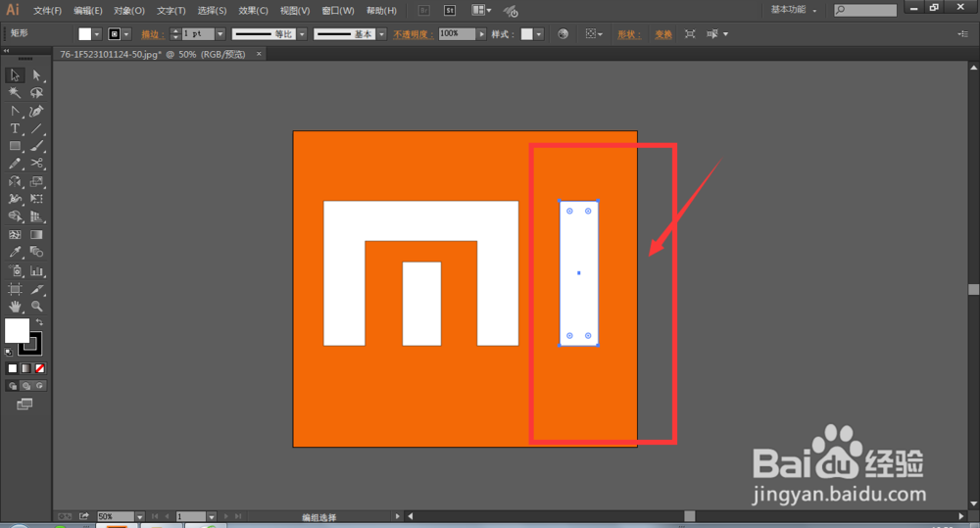Open variable width profile 等比 dropdown
This screenshot has height=528, width=980.
[x=303, y=34]
